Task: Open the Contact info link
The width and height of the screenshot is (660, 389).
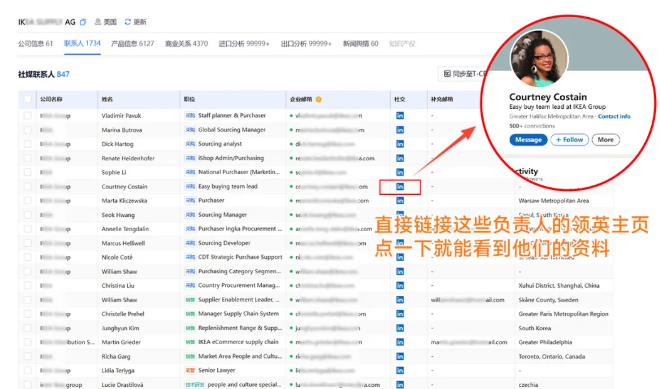Action: [x=614, y=116]
